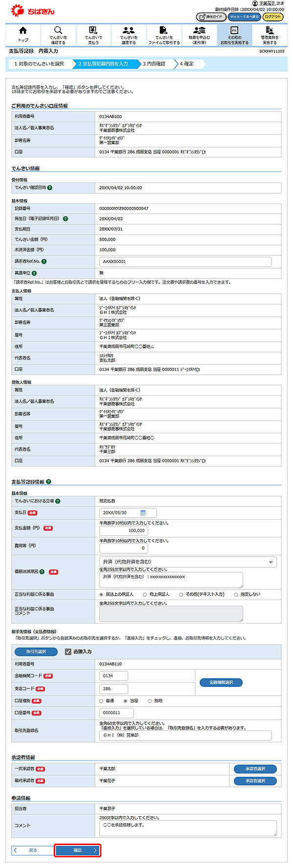Open でんさいで支払う menu
This screenshot has width=293, height=868.
(x=93, y=35)
